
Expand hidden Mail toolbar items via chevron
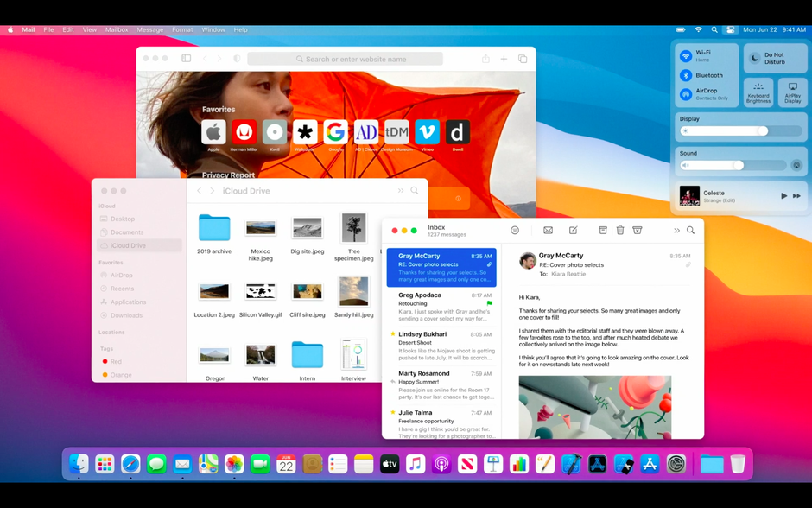point(678,230)
